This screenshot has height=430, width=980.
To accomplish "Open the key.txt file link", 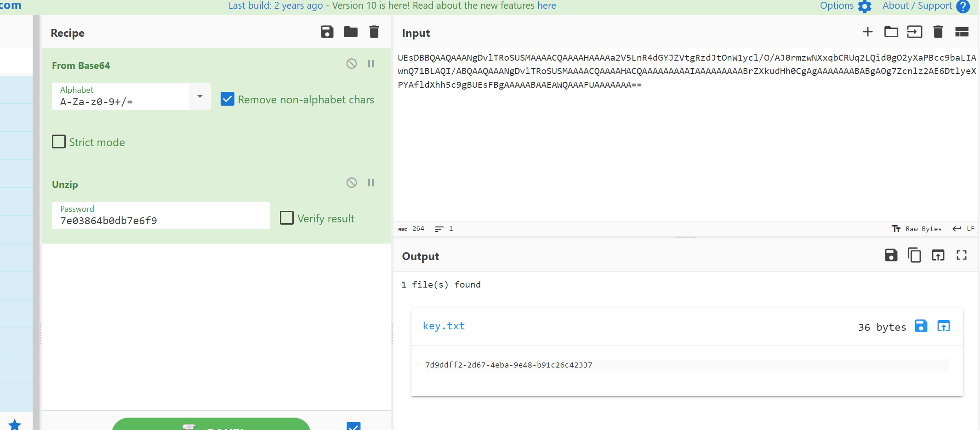I will [444, 326].
